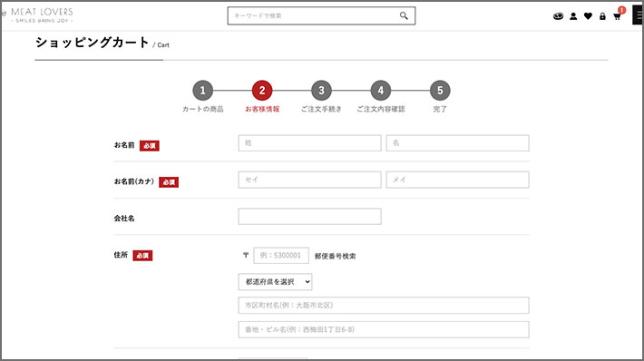Select step 2 お客様情報 circle
Viewport: 644px width, 361px height.
tap(262, 91)
